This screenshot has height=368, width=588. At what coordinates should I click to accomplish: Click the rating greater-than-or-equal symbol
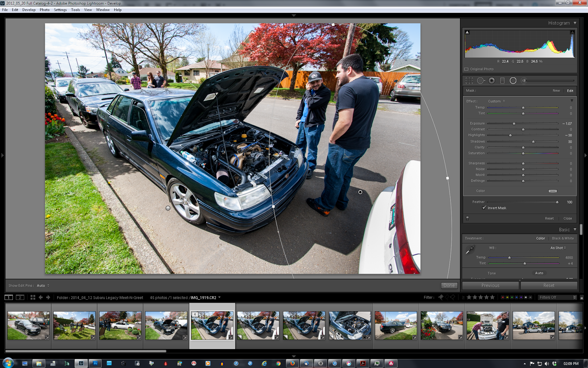coord(463,297)
